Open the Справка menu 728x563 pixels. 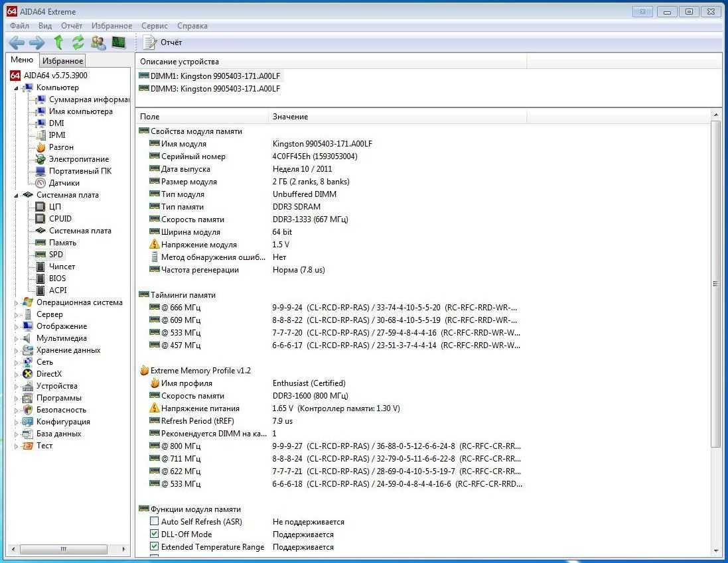point(192,26)
